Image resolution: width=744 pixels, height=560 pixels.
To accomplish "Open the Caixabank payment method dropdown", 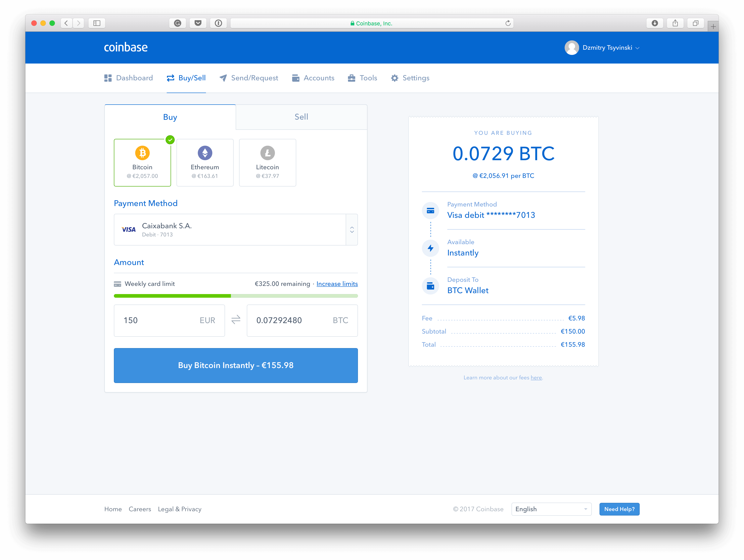I will 236,230.
